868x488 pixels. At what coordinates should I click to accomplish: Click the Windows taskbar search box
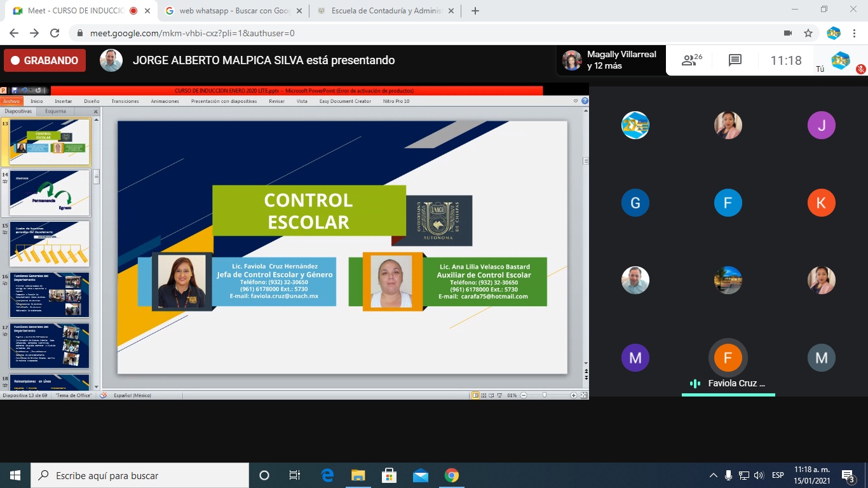coord(140,475)
